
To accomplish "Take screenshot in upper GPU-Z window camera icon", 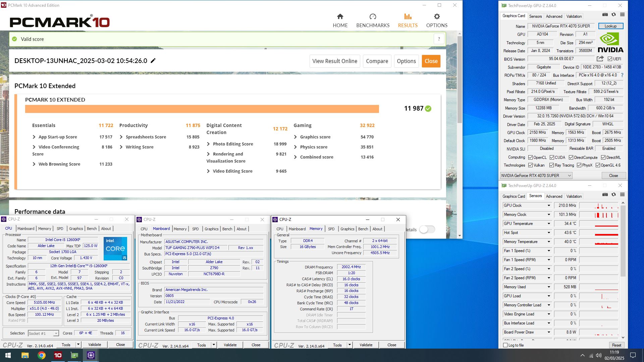I will (x=605, y=15).
